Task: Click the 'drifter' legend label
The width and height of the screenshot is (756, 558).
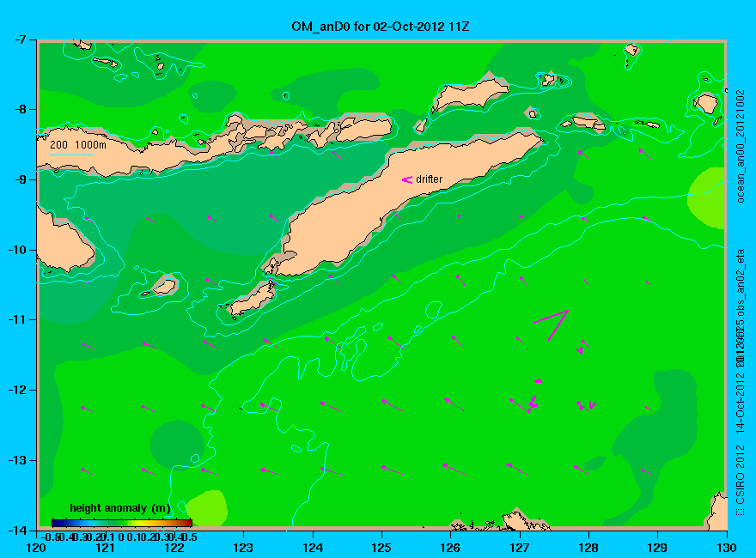Action: (429, 179)
